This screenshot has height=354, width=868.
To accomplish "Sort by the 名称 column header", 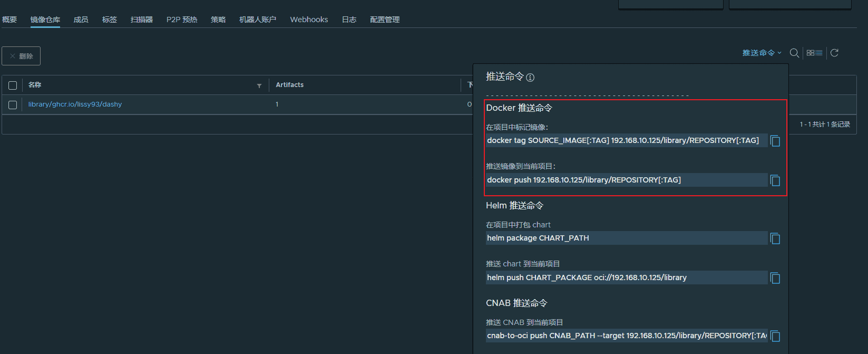I will coord(35,85).
